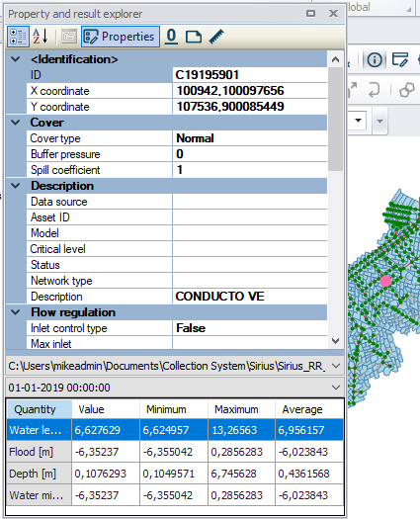
Task: Edit the Y coordinate value field
Action: 250,107
